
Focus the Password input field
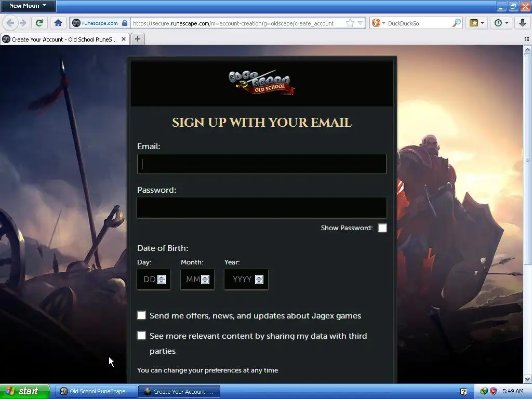262,208
